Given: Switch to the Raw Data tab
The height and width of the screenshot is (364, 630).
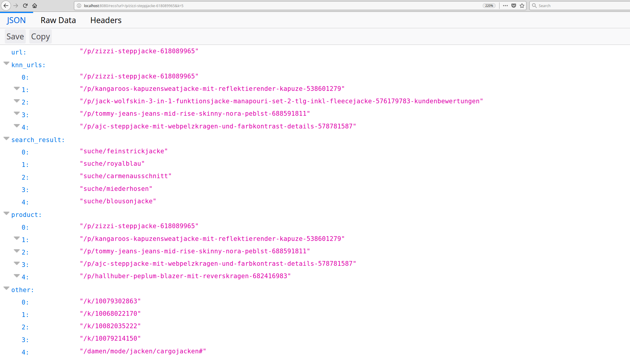Looking at the screenshot, I should tap(58, 20).
